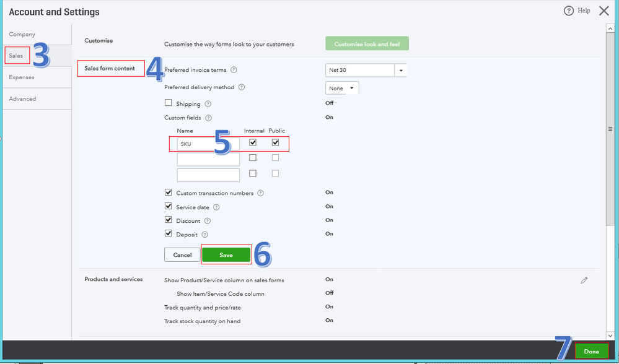Click Track quantity and price/rate row
Viewport: 619px width, 364px height.
pos(203,308)
